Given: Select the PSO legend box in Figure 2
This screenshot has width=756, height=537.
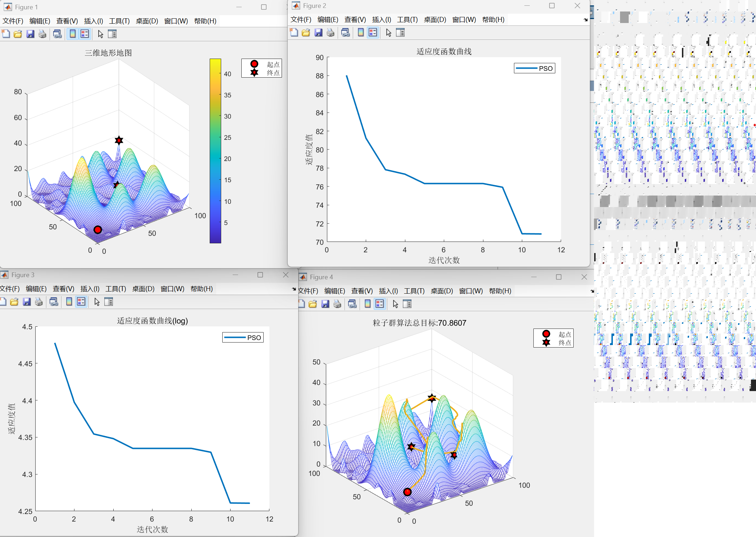Looking at the screenshot, I should pos(534,68).
